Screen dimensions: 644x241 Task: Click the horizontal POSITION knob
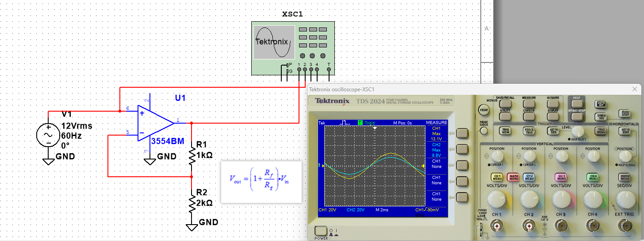(625, 156)
